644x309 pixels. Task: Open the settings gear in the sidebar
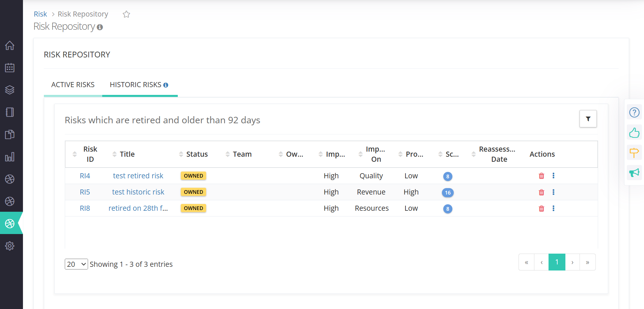(10, 246)
